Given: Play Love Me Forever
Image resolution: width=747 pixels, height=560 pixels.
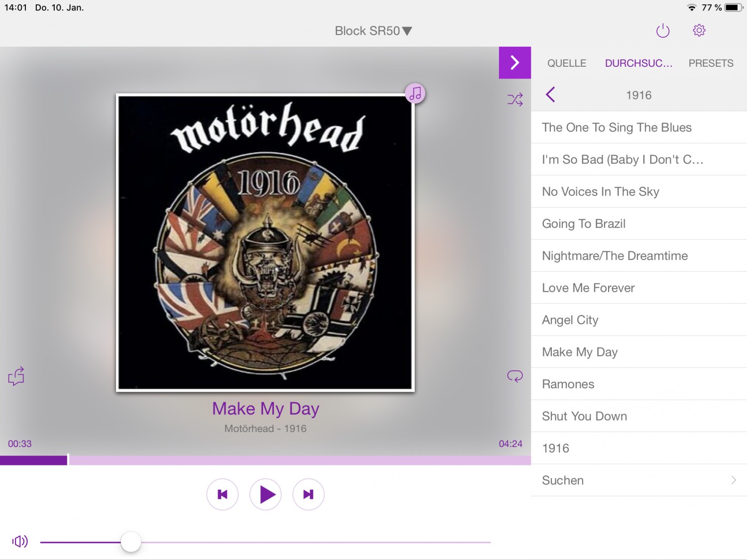Looking at the screenshot, I should (639, 288).
